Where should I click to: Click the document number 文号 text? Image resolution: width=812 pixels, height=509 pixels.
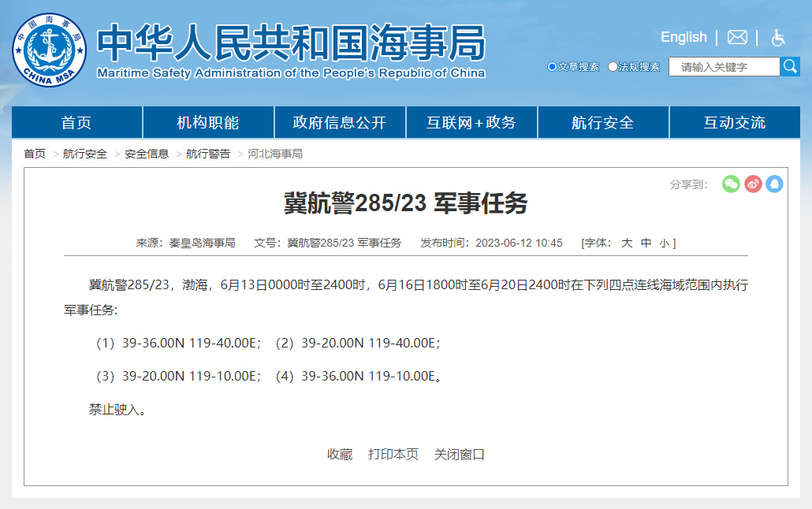click(x=327, y=243)
